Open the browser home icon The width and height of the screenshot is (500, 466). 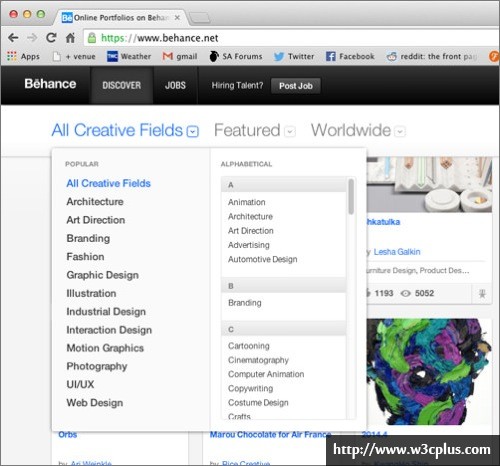(70, 38)
